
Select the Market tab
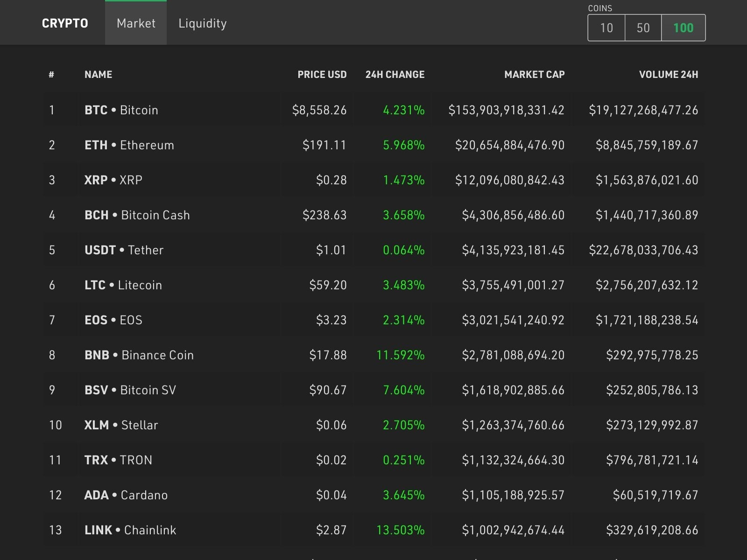click(x=135, y=23)
